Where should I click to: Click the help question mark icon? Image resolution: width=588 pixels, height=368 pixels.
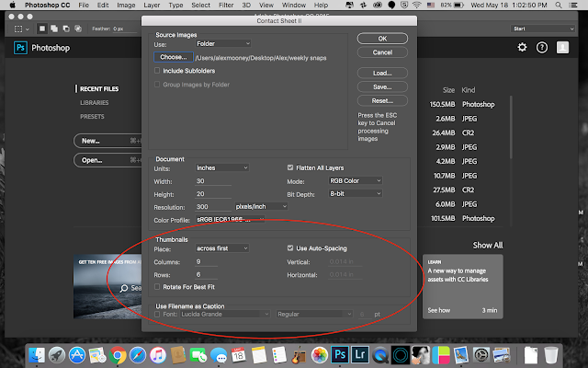pyautogui.click(x=542, y=47)
